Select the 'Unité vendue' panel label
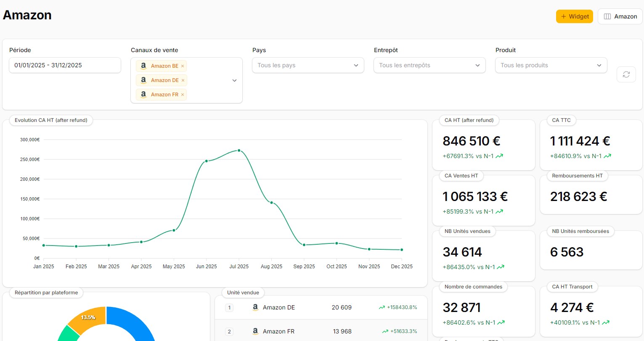 243,292
